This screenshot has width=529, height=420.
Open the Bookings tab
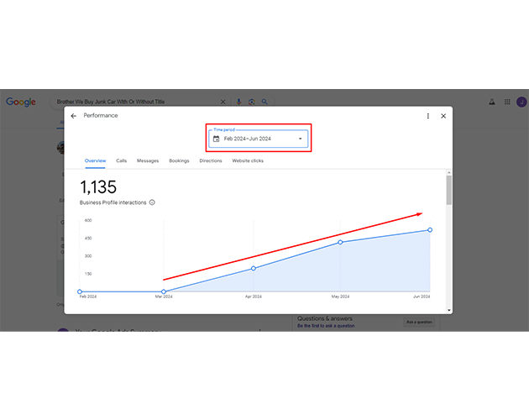tap(179, 160)
